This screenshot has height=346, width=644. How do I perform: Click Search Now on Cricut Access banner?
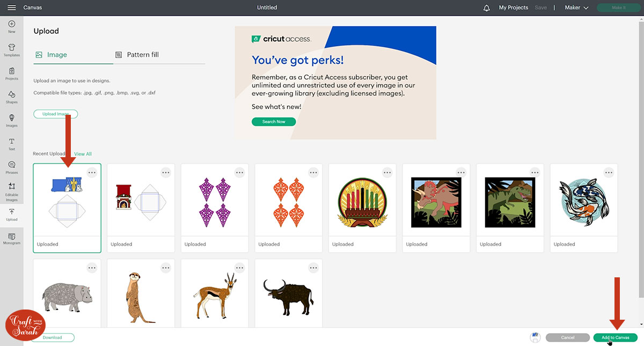[x=274, y=122]
